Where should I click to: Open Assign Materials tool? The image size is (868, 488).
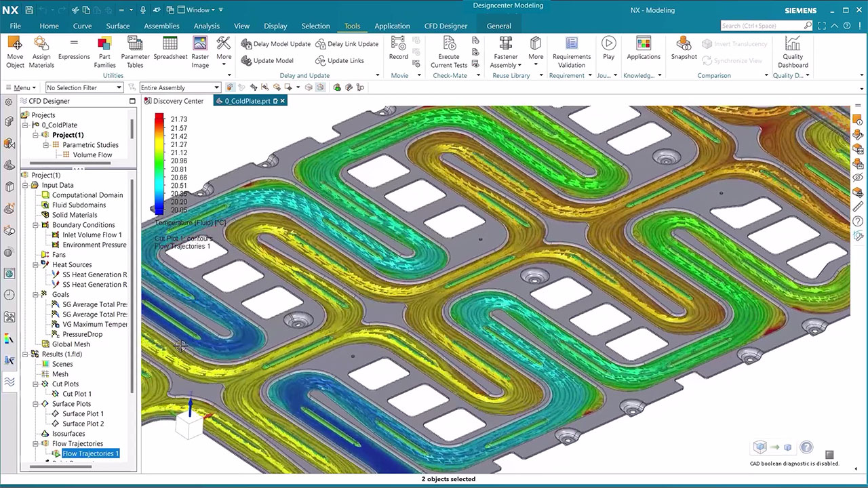[41, 44]
